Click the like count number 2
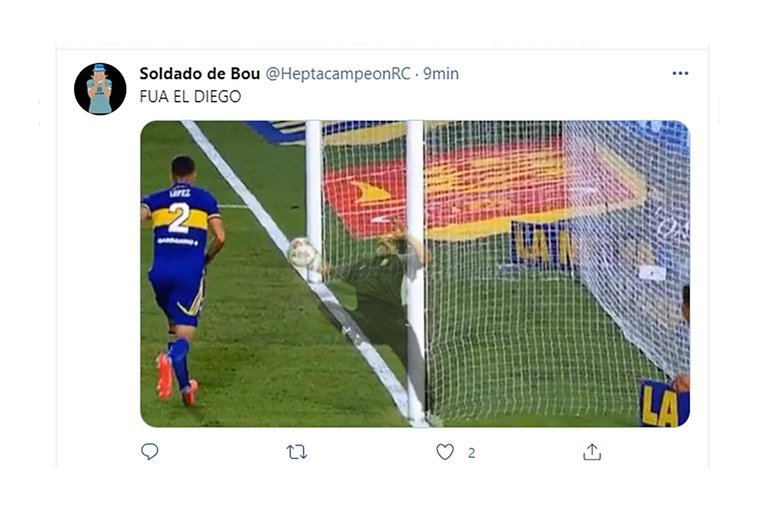 click(x=471, y=453)
